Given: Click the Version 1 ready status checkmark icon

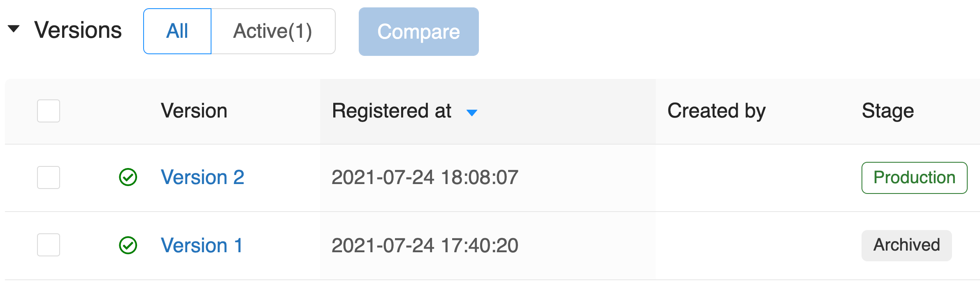Looking at the screenshot, I should [x=128, y=245].
